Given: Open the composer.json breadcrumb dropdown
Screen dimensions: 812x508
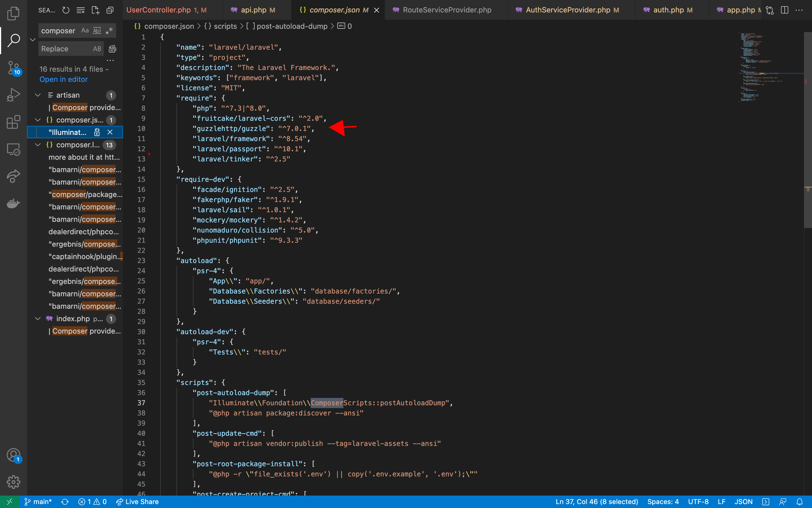Looking at the screenshot, I should point(164,26).
